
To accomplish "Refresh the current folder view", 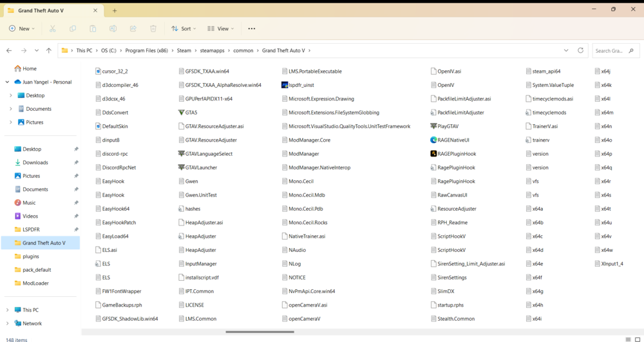I will coord(580,50).
